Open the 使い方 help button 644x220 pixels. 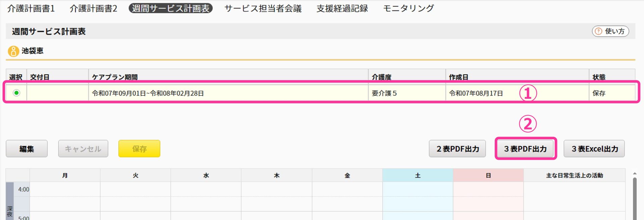(x=610, y=31)
